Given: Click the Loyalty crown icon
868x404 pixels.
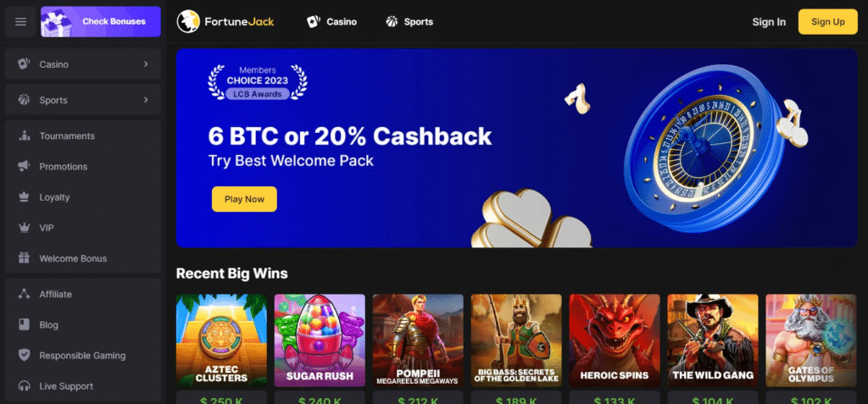Looking at the screenshot, I should point(24,197).
